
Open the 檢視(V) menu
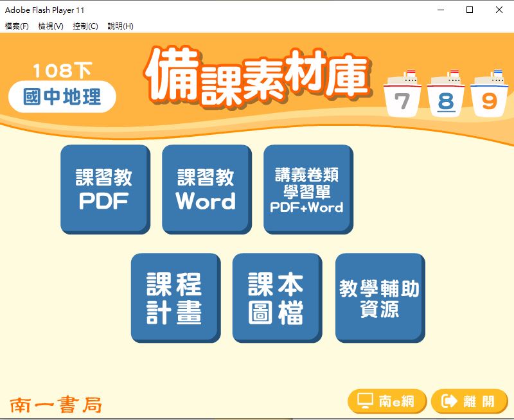(51, 26)
